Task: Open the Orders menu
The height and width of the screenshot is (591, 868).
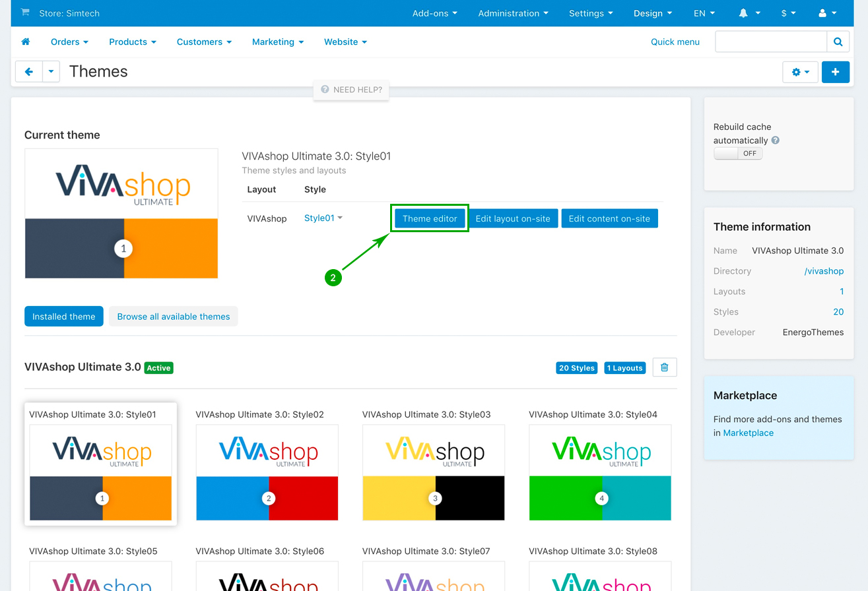Action: point(69,42)
